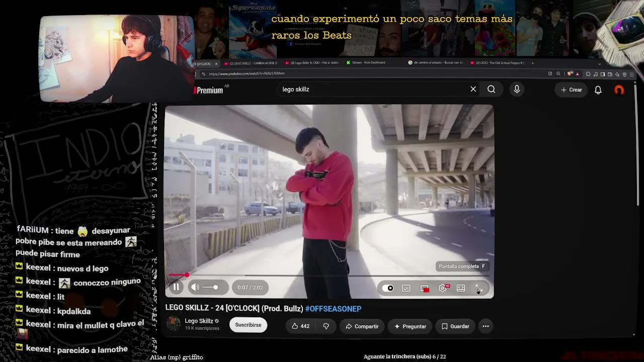Switch to the 'Lego Skillz ft. CNO' tab
This screenshot has width=644, height=362.
pos(312,63)
